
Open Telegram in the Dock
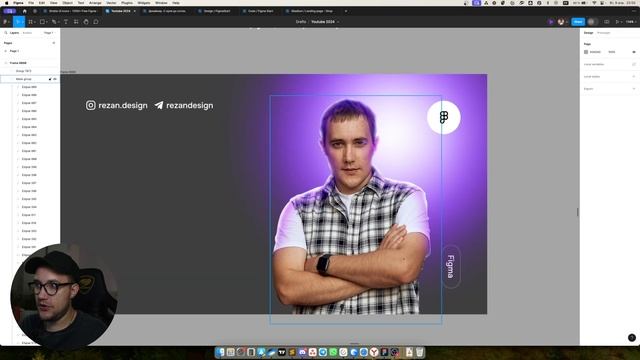point(323,352)
